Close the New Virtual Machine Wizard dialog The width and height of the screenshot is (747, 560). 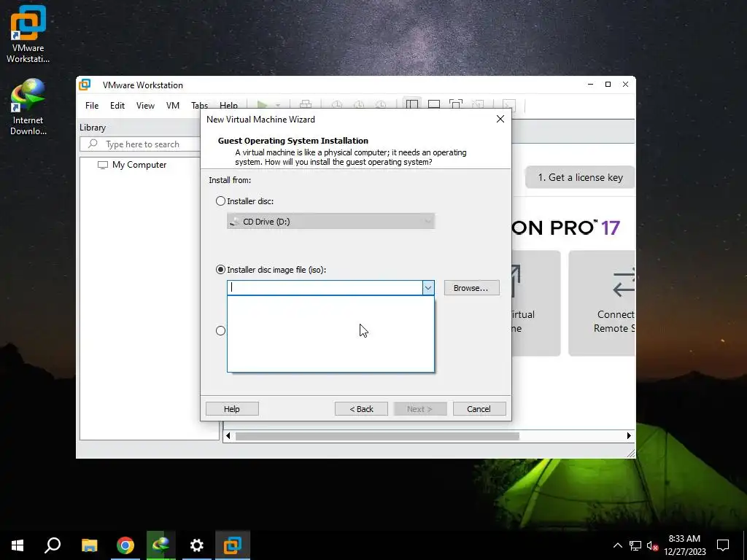(x=500, y=119)
